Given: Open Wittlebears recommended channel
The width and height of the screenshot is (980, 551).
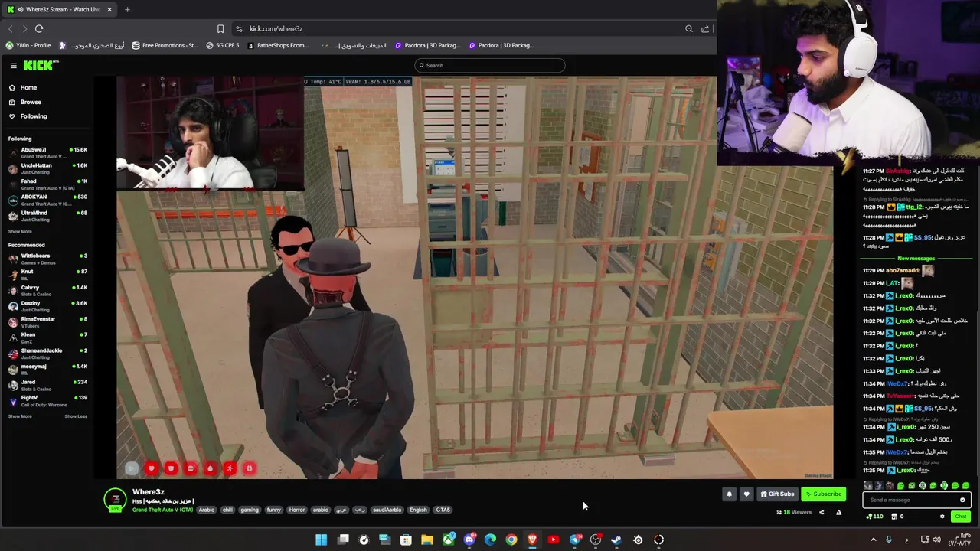Looking at the screenshot, I should (47, 259).
